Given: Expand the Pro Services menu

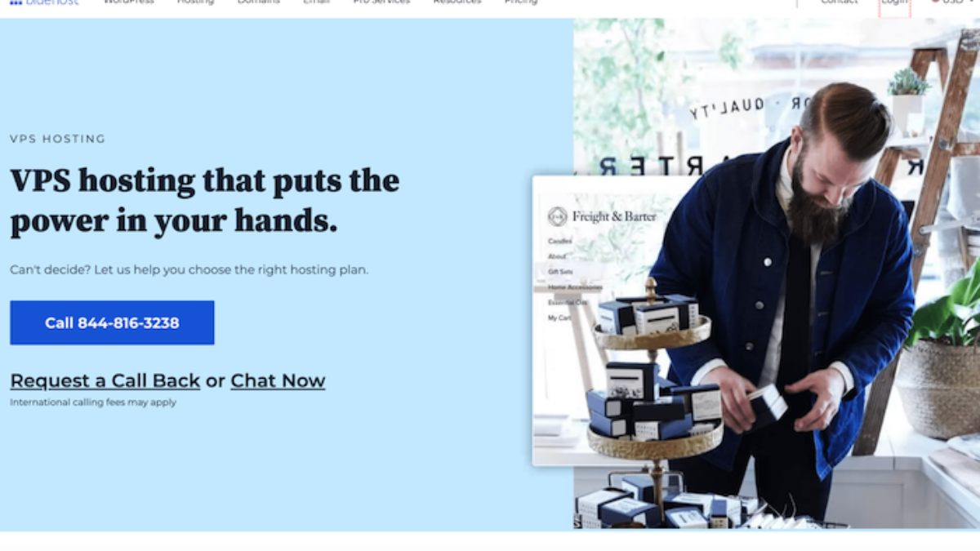Looking at the screenshot, I should click(x=381, y=2).
